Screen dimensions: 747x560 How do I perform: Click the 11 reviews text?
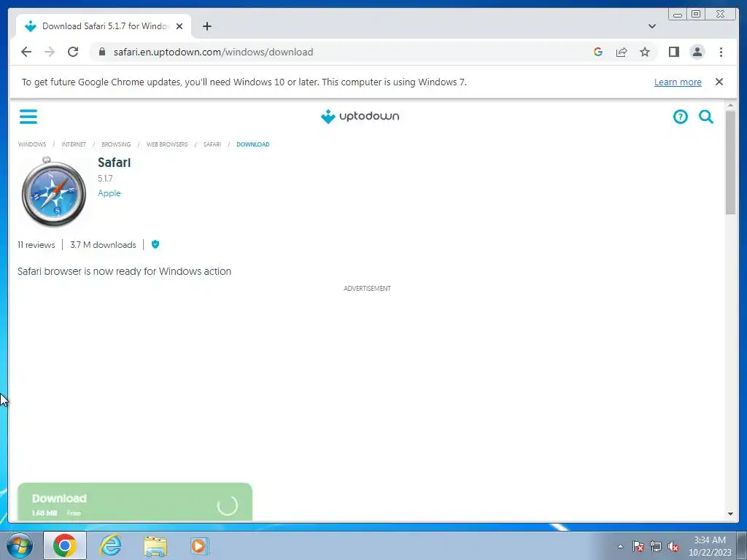[36, 245]
